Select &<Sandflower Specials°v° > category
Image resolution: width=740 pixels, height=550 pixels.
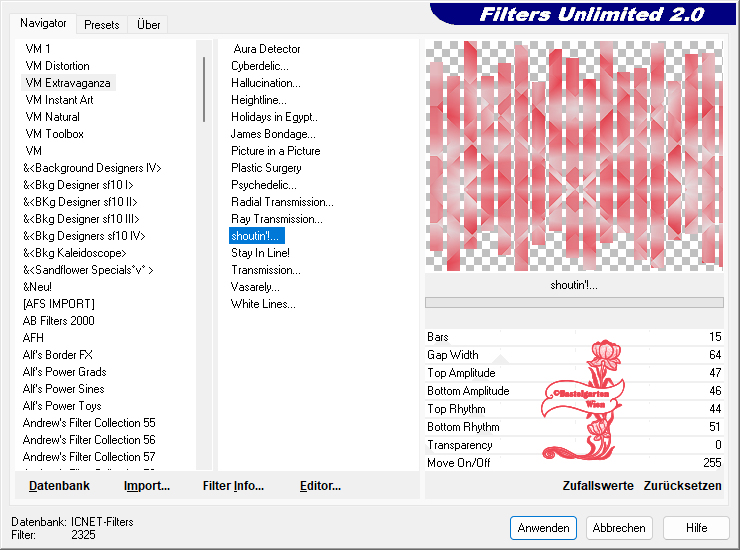tap(88, 270)
